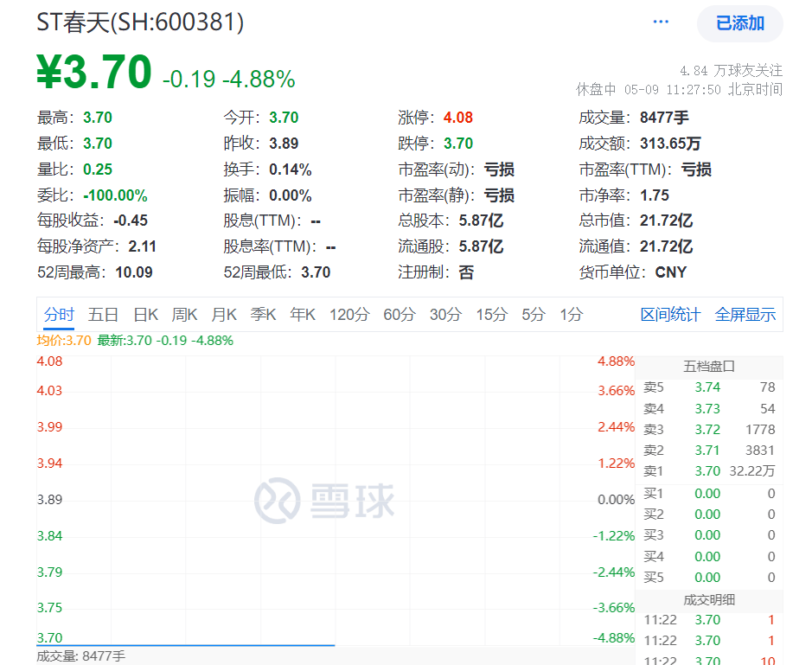The width and height of the screenshot is (812, 665).
Task: Click the 市净率 value 1.75
Action: point(655,195)
